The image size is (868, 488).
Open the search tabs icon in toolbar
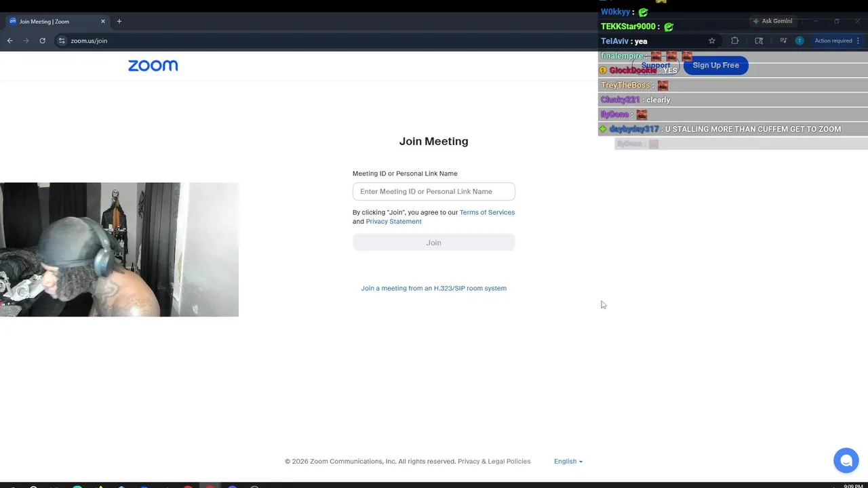(x=759, y=41)
